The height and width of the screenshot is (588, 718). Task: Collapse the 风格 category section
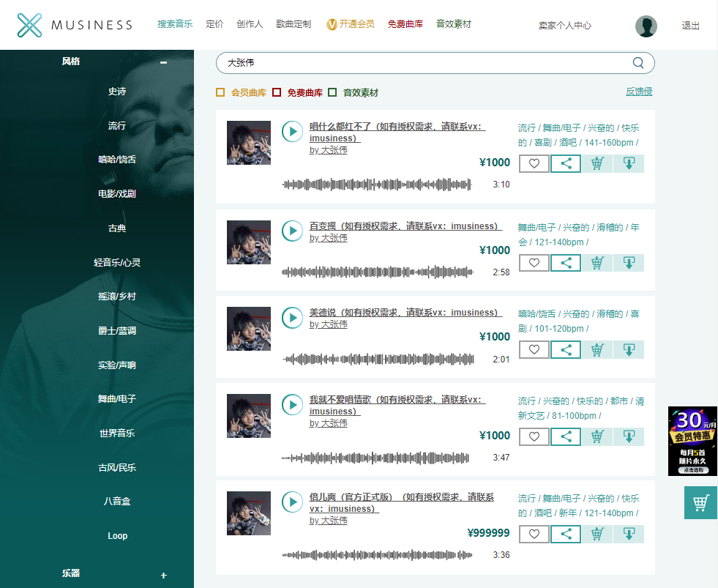(163, 62)
